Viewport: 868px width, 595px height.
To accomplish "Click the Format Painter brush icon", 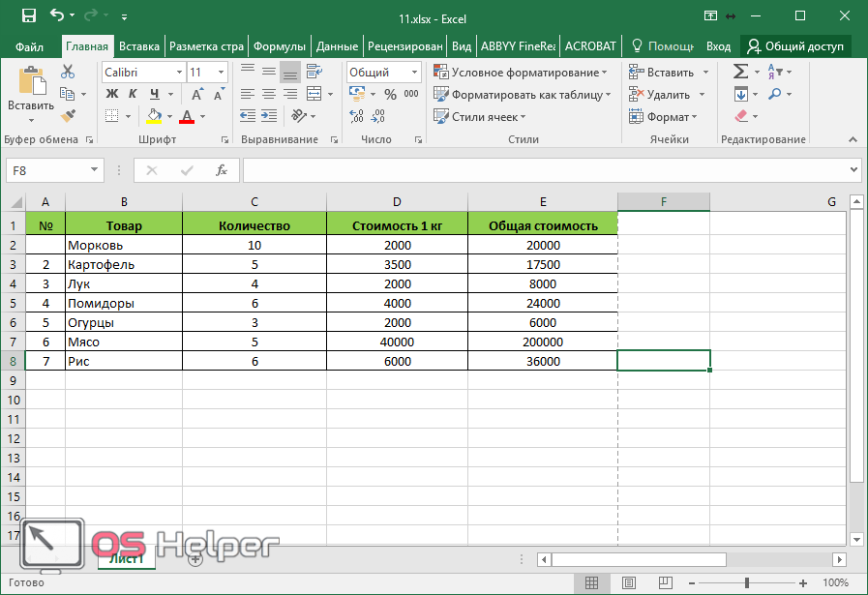I will [68, 116].
